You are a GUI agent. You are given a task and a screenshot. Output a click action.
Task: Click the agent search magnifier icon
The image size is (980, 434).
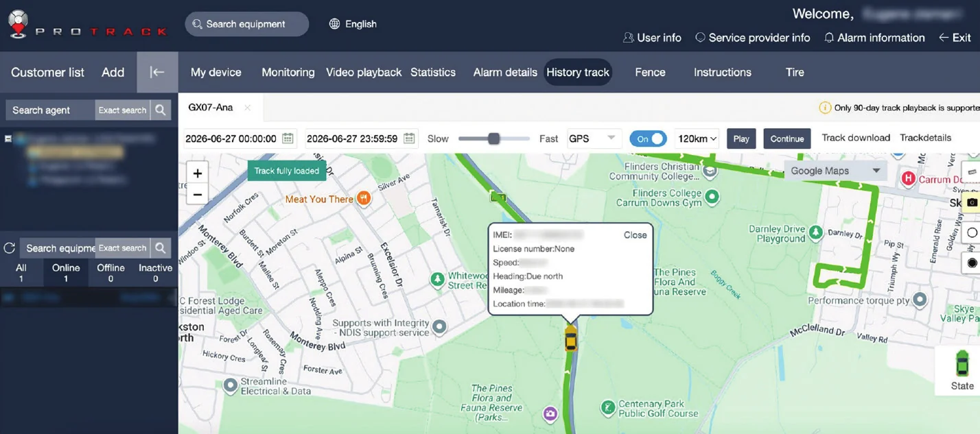160,110
